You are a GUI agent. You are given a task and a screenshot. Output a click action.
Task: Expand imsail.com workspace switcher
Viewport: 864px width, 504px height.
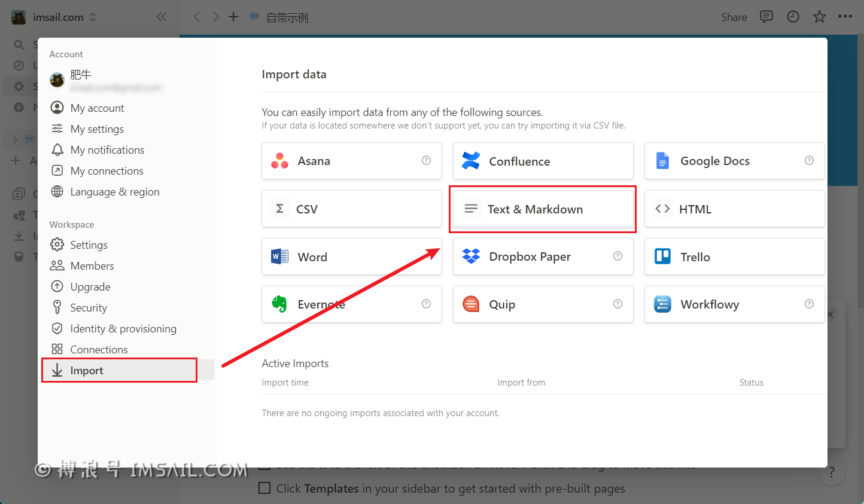pos(54,17)
